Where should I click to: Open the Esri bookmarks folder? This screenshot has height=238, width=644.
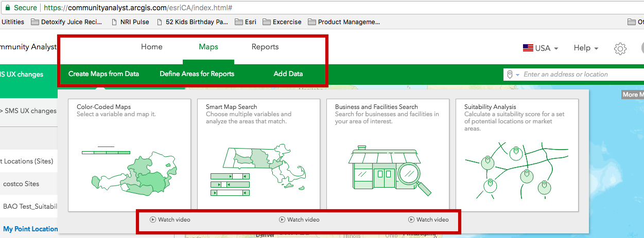tap(246, 22)
